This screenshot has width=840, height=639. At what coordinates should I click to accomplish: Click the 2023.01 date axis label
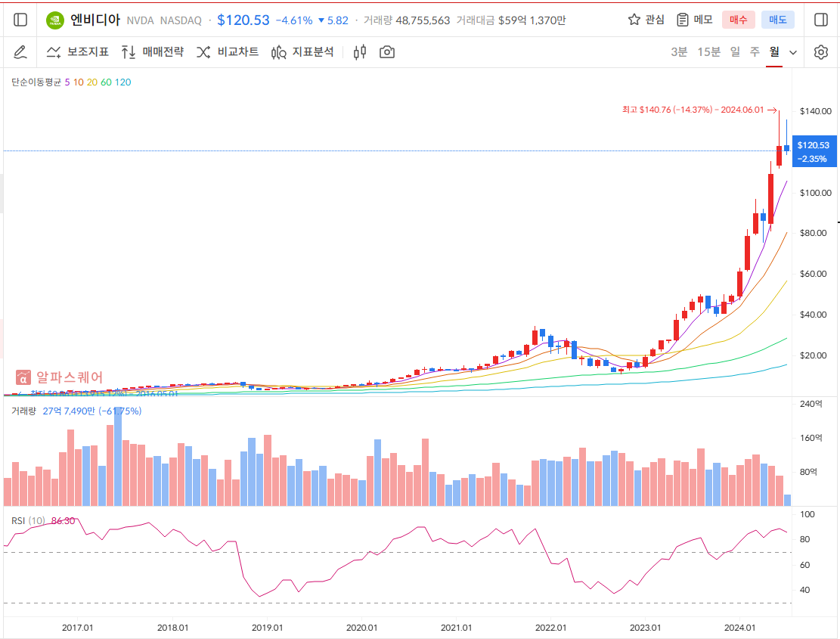pos(646,627)
